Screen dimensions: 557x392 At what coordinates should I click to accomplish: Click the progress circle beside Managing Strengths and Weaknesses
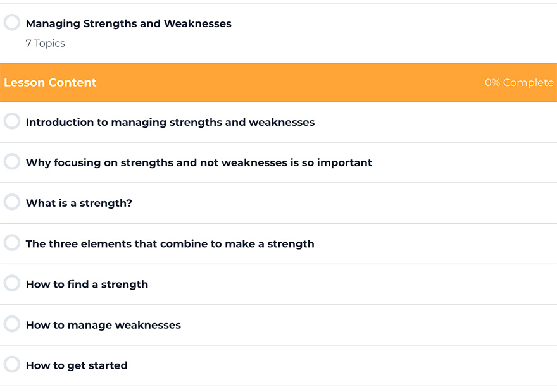[12, 22]
